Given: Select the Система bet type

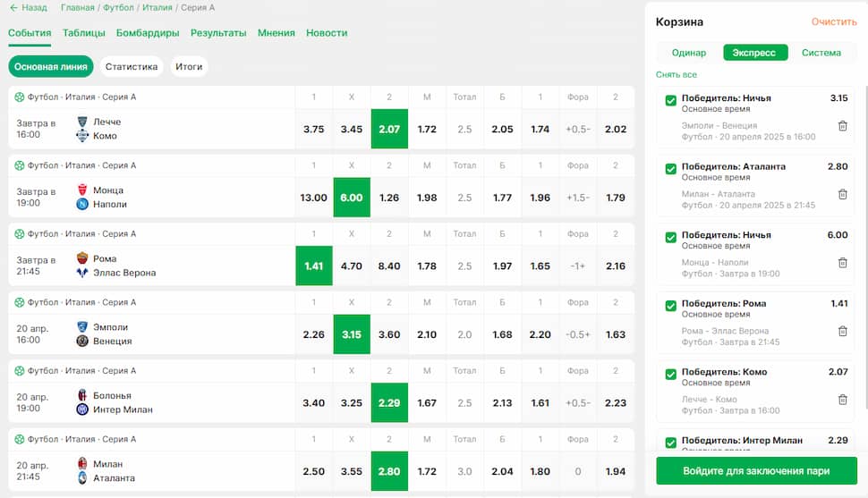Looking at the screenshot, I should [821, 53].
